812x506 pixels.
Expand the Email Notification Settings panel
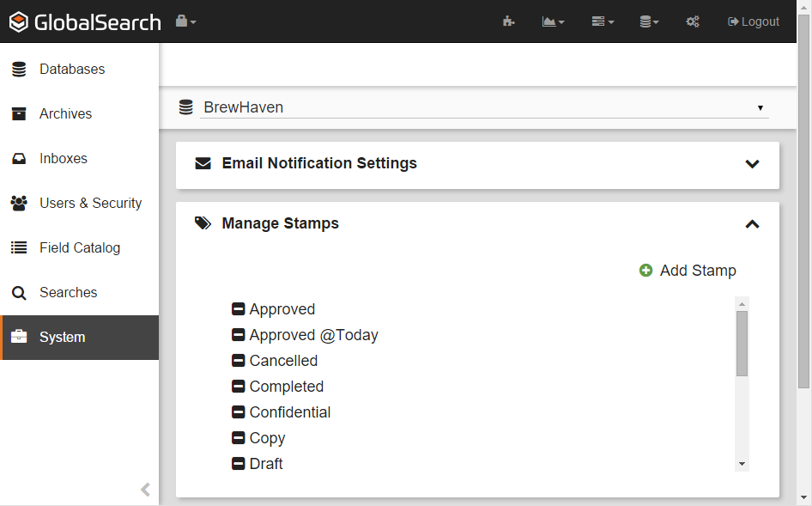[752, 163]
